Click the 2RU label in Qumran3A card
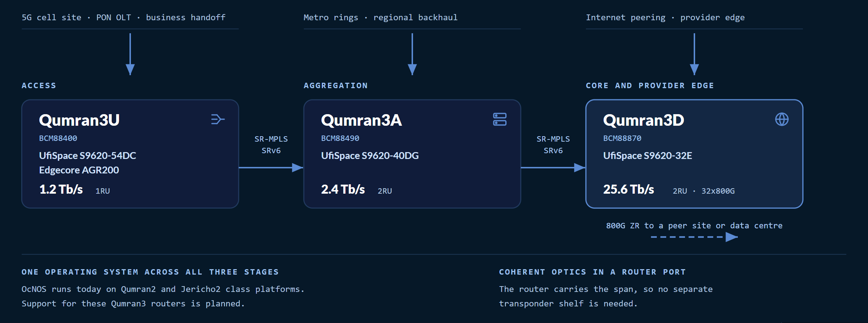 (x=385, y=191)
